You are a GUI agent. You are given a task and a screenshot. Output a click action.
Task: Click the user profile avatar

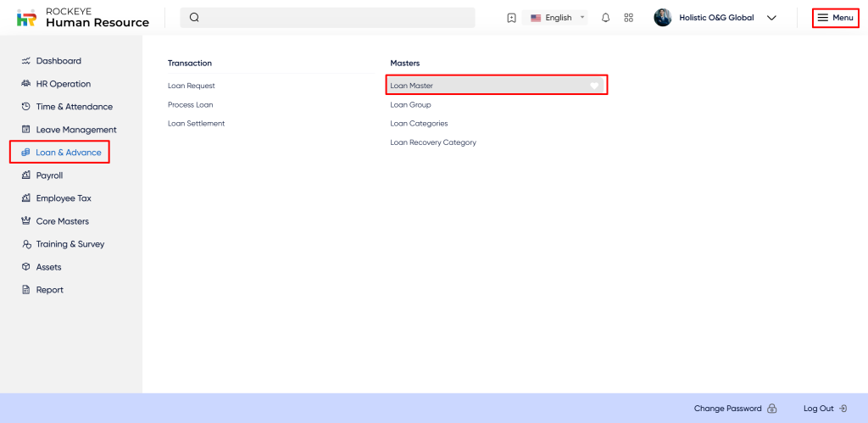pyautogui.click(x=663, y=18)
